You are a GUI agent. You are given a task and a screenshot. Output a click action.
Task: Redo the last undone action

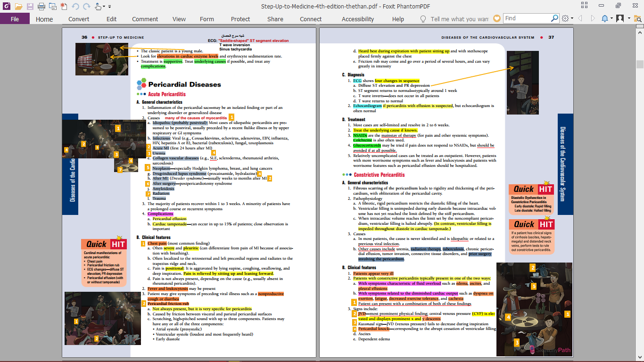coord(86,7)
